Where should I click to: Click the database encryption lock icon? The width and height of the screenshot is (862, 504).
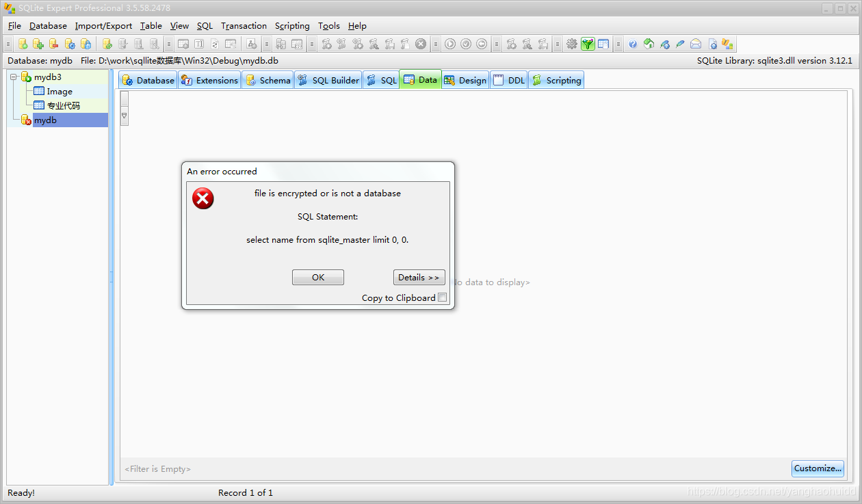tap(86, 44)
